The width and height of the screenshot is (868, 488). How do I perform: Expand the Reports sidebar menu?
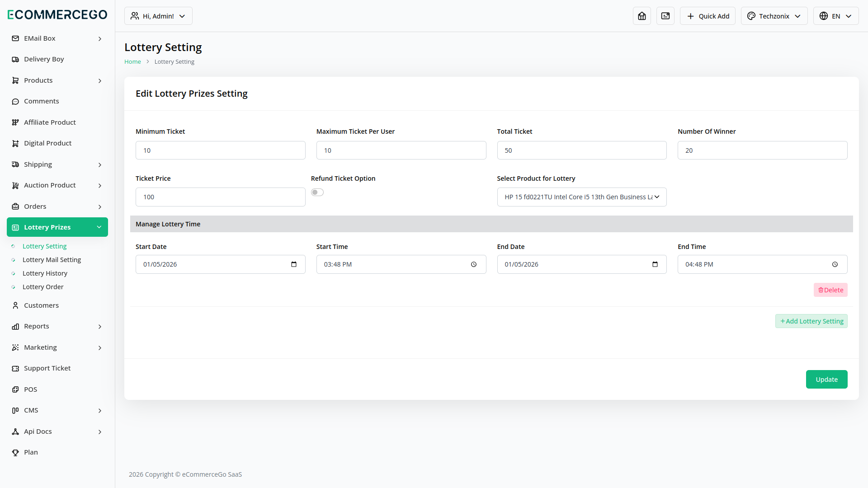point(57,326)
